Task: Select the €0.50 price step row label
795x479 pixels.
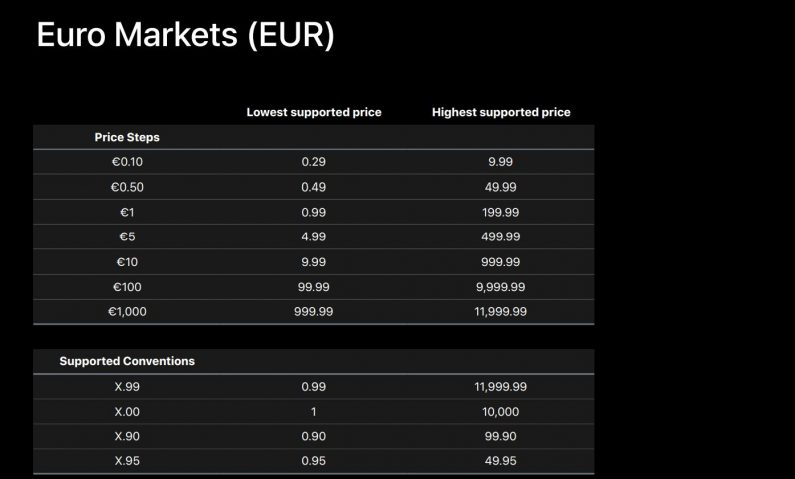Action: click(x=127, y=186)
